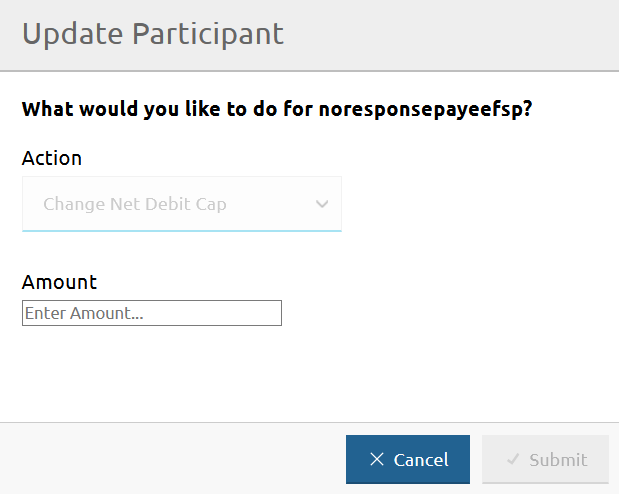619x494 pixels.
Task: Click the Action field label
Action: 52,158
